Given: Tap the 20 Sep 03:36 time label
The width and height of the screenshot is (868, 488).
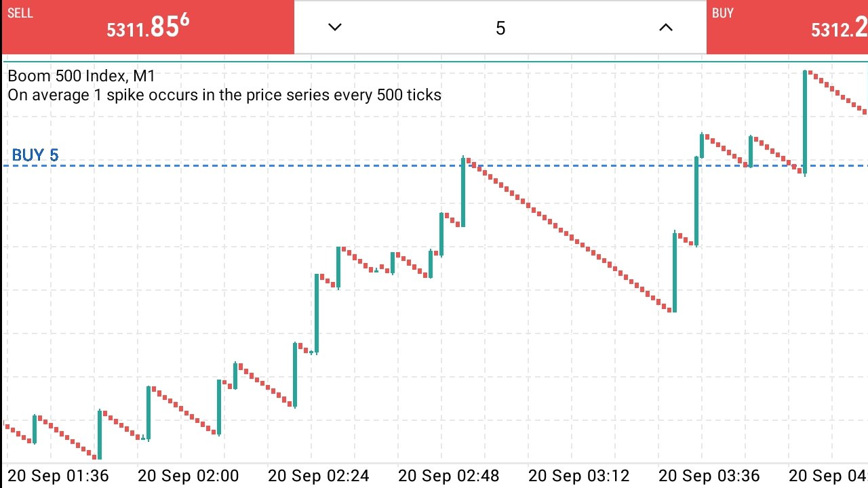Looking at the screenshot, I should [x=709, y=476].
